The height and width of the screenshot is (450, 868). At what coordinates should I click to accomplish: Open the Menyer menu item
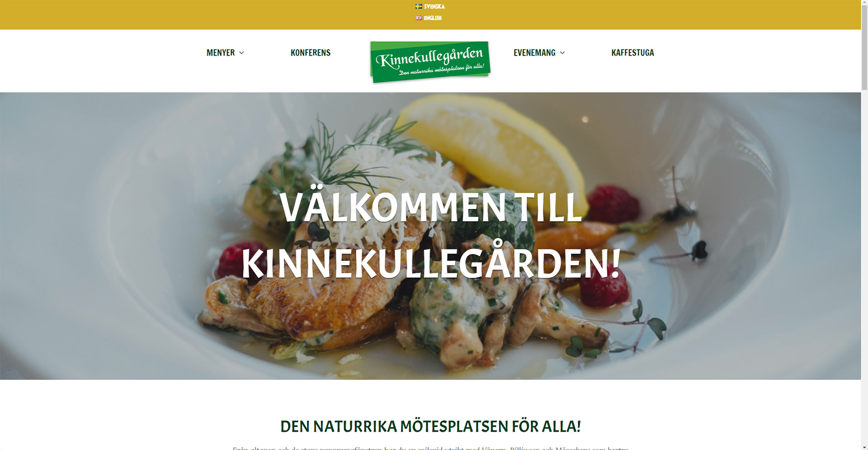click(221, 52)
